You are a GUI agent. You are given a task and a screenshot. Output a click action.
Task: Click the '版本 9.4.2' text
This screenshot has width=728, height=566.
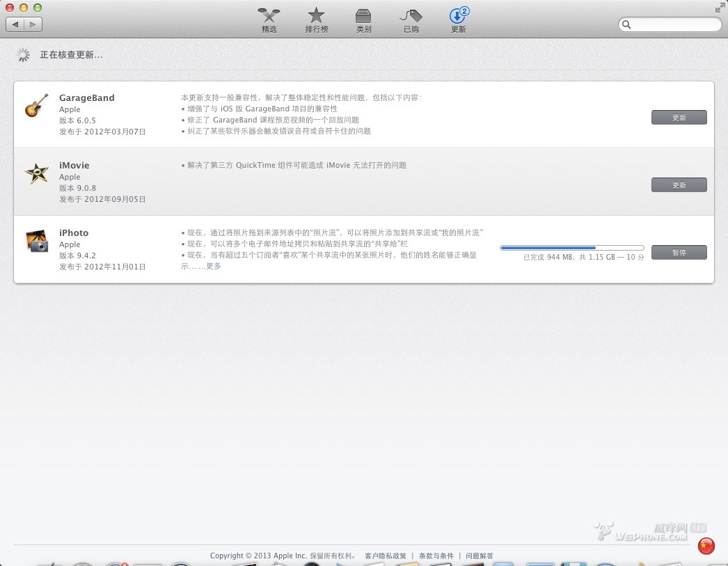[77, 256]
